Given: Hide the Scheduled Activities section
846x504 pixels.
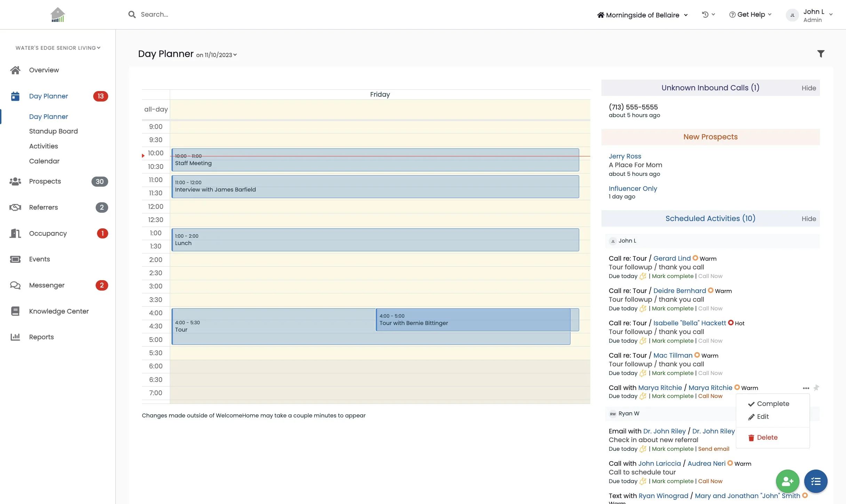Looking at the screenshot, I should (808, 219).
